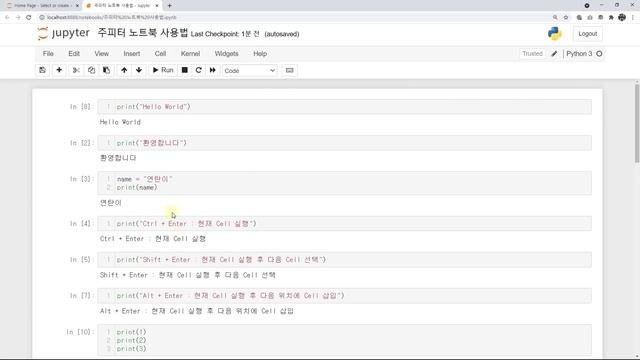The width and height of the screenshot is (640, 360).
Task: Click the Trusted notebook indicator
Action: click(x=532, y=53)
